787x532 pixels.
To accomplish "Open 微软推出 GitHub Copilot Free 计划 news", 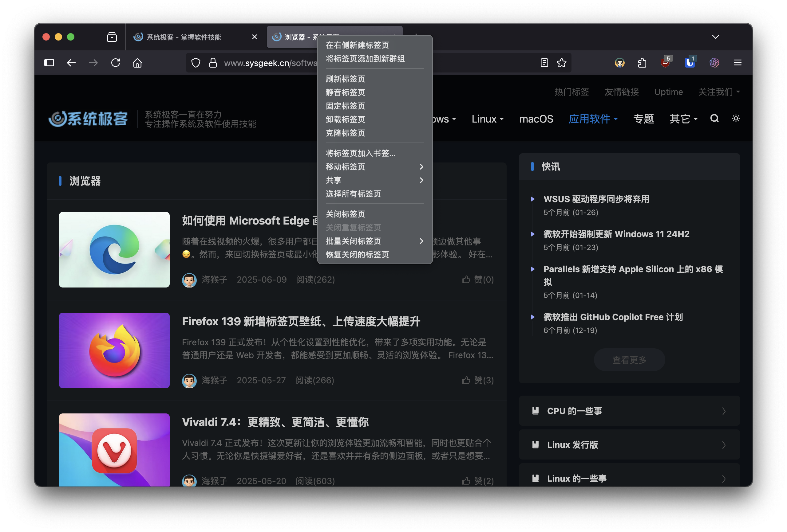I will [x=613, y=317].
